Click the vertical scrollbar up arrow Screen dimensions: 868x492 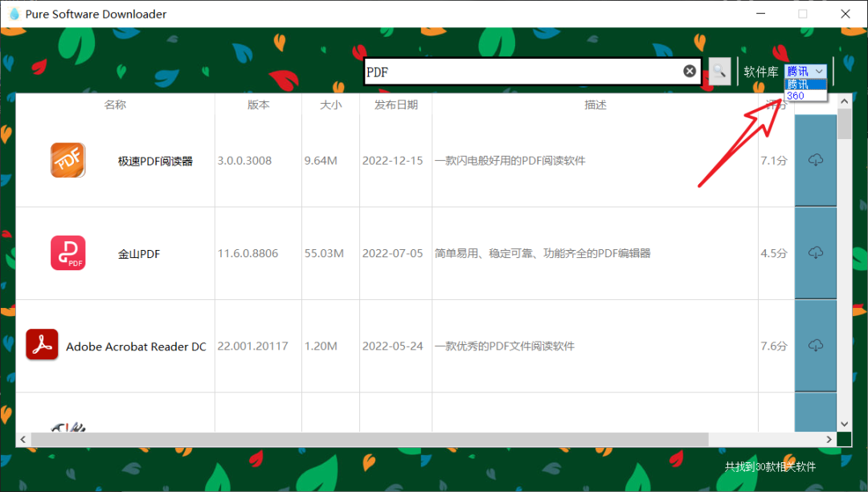pyautogui.click(x=844, y=101)
